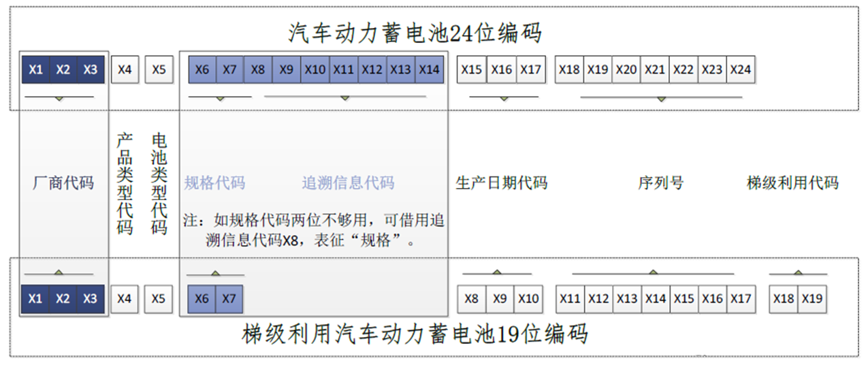Select the 序列号 label
Screen dimensions: 868x380
pyautogui.click(x=660, y=183)
